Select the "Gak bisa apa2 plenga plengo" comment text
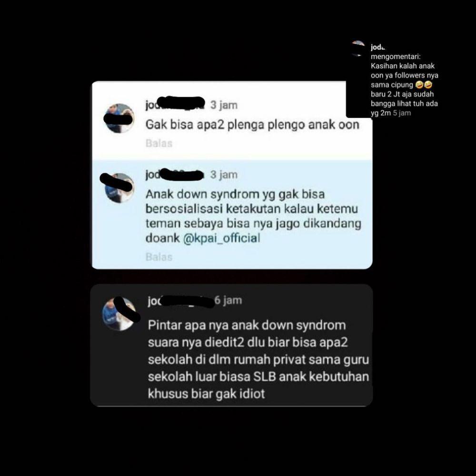The image size is (476, 476). pos(252,125)
